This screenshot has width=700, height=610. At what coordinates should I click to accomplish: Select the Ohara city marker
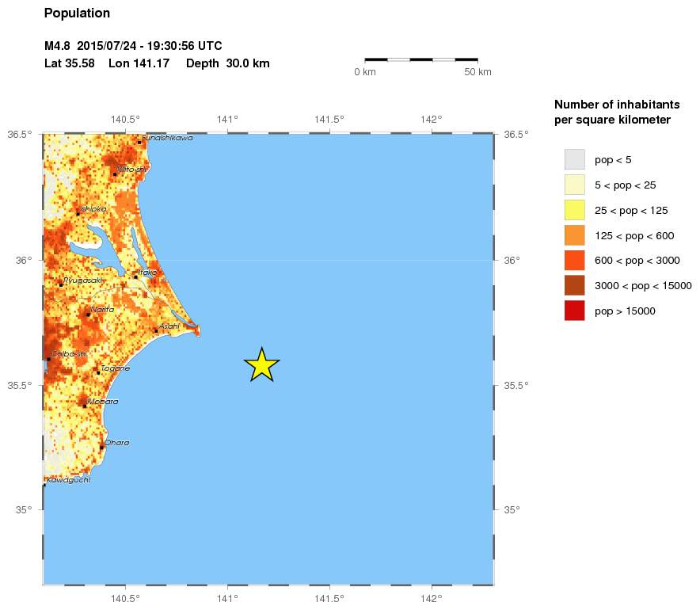pyautogui.click(x=101, y=448)
